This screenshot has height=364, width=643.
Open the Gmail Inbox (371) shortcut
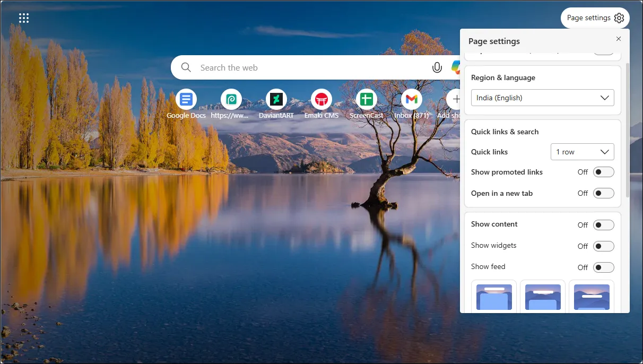click(x=411, y=99)
